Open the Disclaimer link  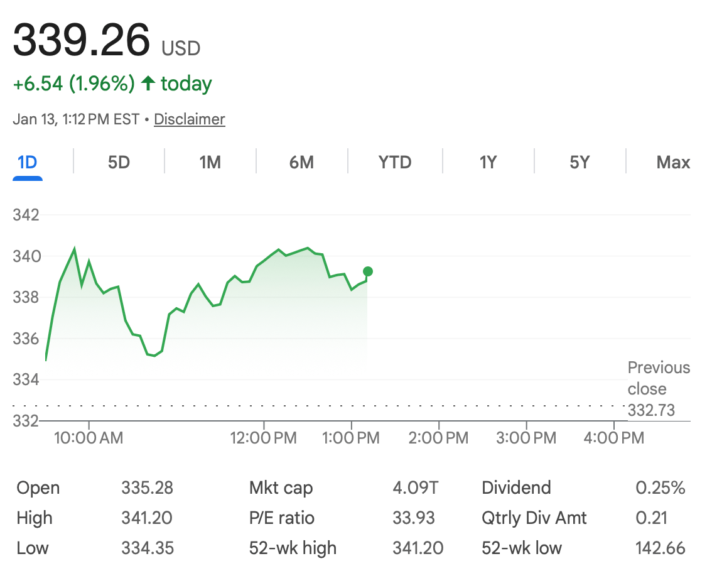click(189, 119)
